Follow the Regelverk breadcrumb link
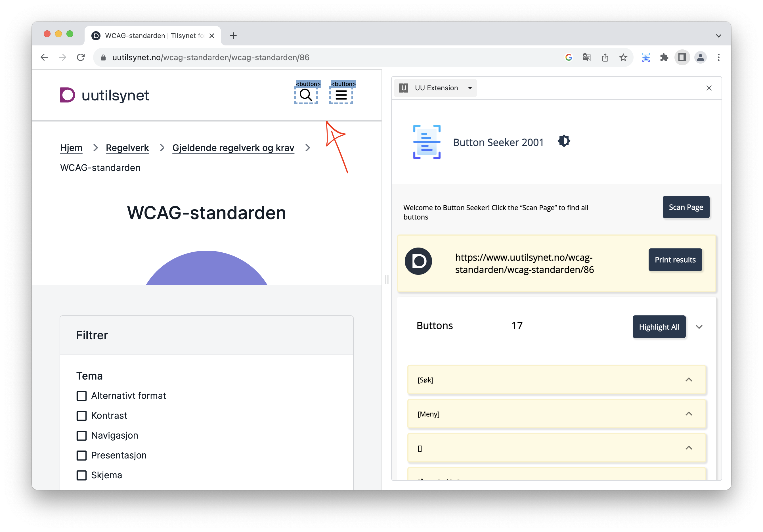 point(127,148)
